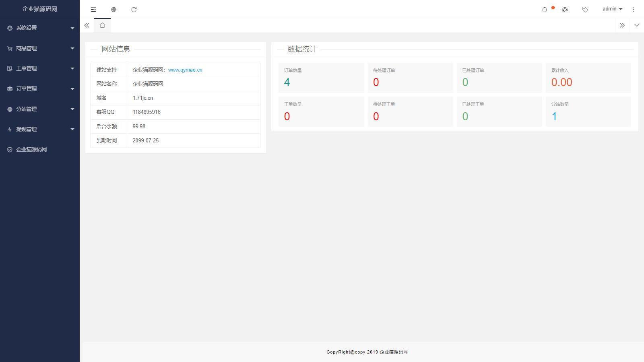This screenshot has width=644, height=362.
Task: Select the home tab icon
Action: click(x=102, y=25)
